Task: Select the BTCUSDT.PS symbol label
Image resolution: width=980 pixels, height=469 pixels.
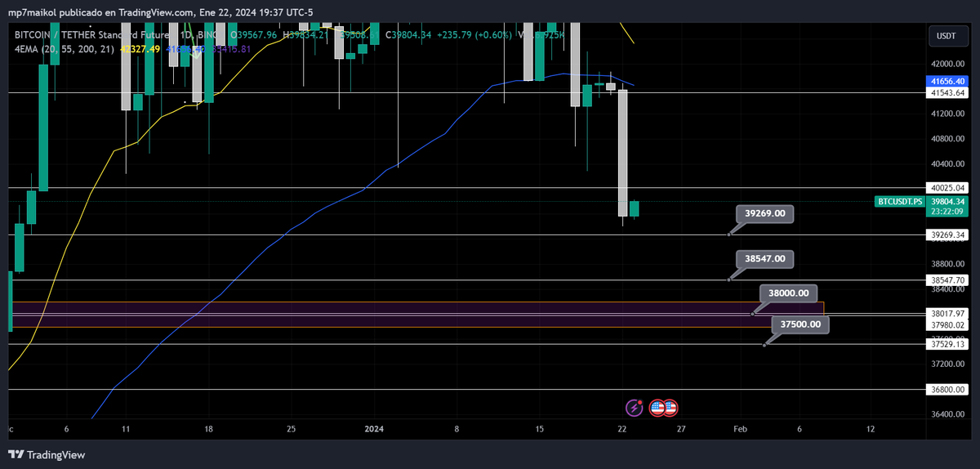Action: [x=899, y=201]
